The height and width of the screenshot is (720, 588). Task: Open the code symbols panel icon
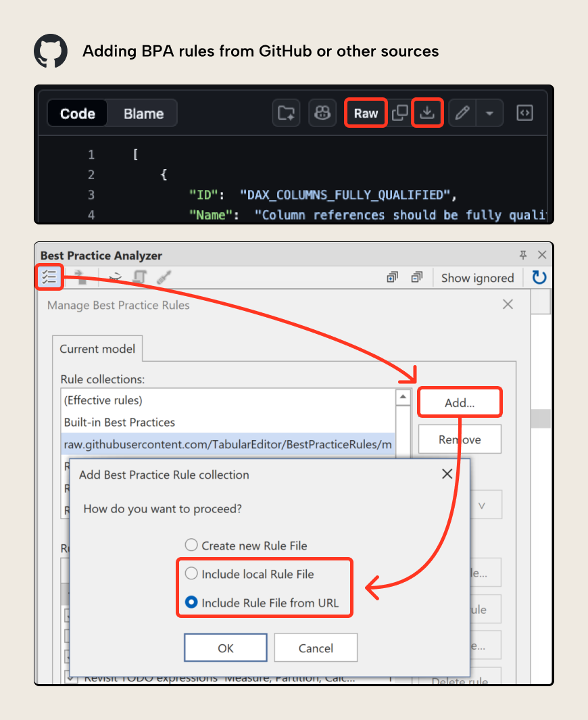tap(525, 113)
